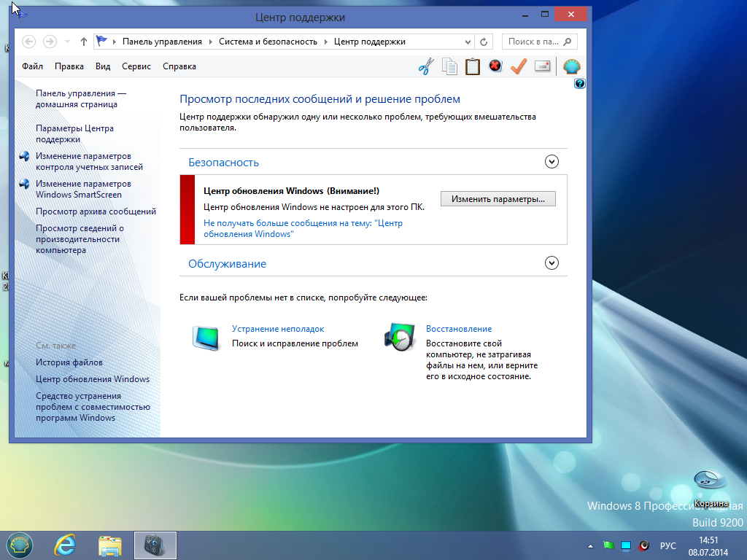Refresh the Control Panel view
Screen dimensions: 747x560
click(x=484, y=42)
